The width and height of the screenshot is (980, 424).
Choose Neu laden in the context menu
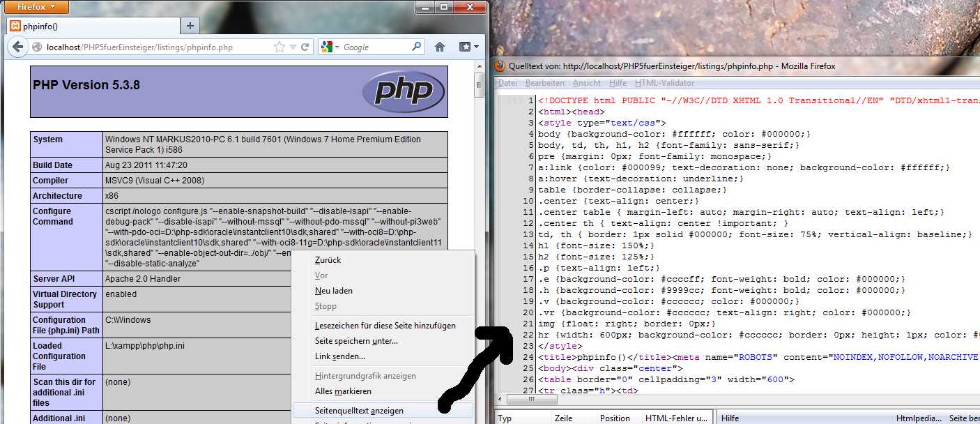334,291
